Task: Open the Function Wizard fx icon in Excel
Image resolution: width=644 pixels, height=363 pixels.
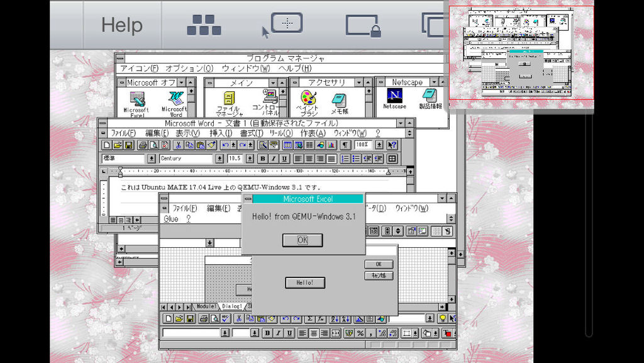Action: coord(321,319)
